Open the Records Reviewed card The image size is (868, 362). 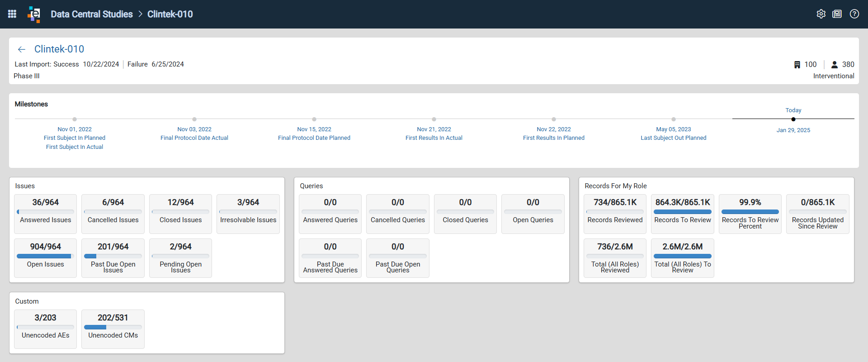(615, 214)
